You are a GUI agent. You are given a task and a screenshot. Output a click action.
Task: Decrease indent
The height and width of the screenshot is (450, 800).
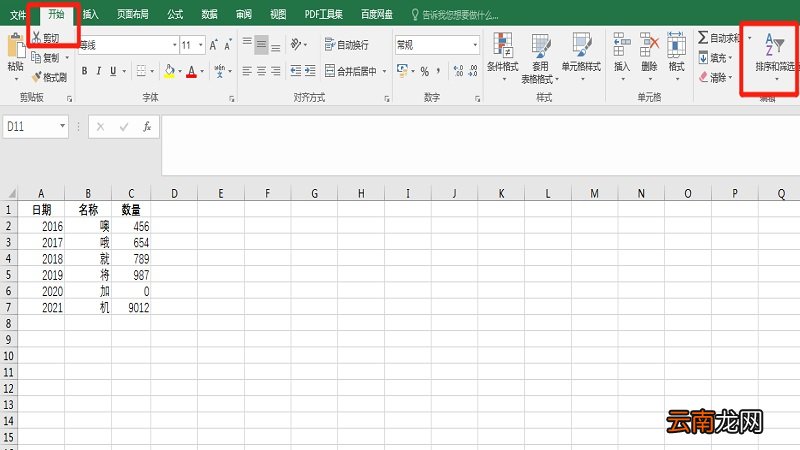click(x=295, y=71)
